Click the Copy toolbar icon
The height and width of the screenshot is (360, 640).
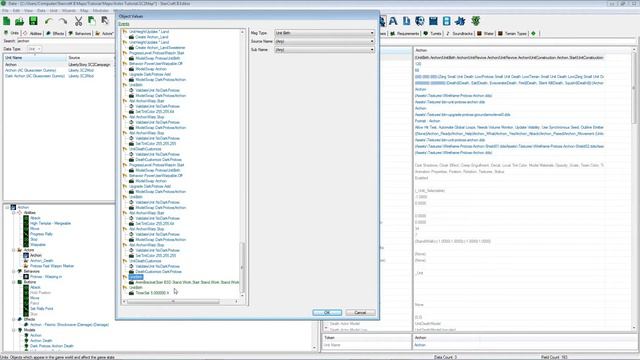(x=92, y=21)
